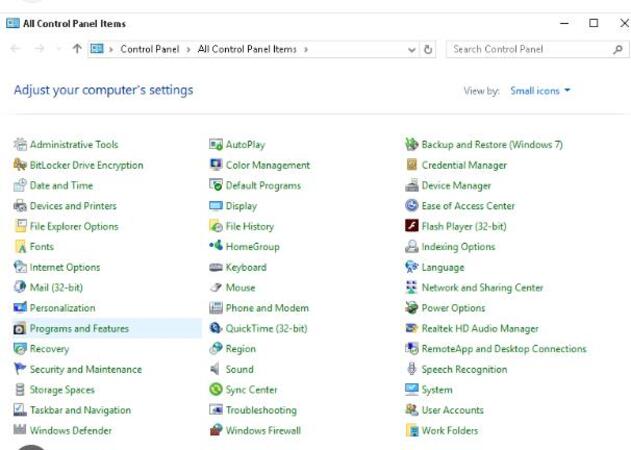Click the QuickTime (32-bit) icon

pos(216,328)
